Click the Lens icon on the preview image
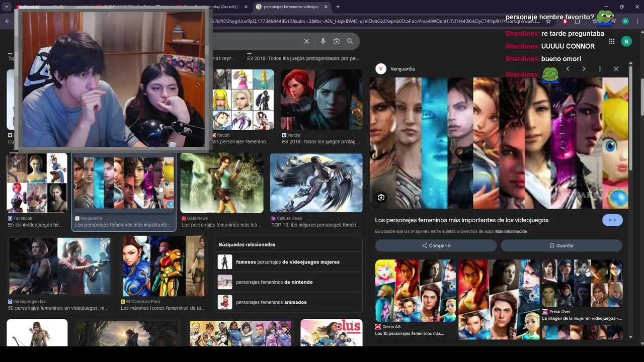Image resolution: width=644 pixels, height=362 pixels. click(381, 198)
